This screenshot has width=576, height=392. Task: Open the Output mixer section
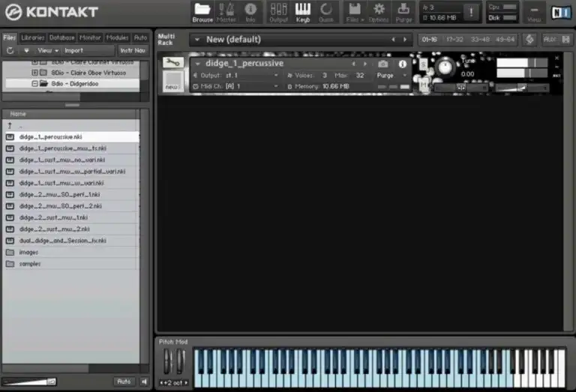click(278, 12)
